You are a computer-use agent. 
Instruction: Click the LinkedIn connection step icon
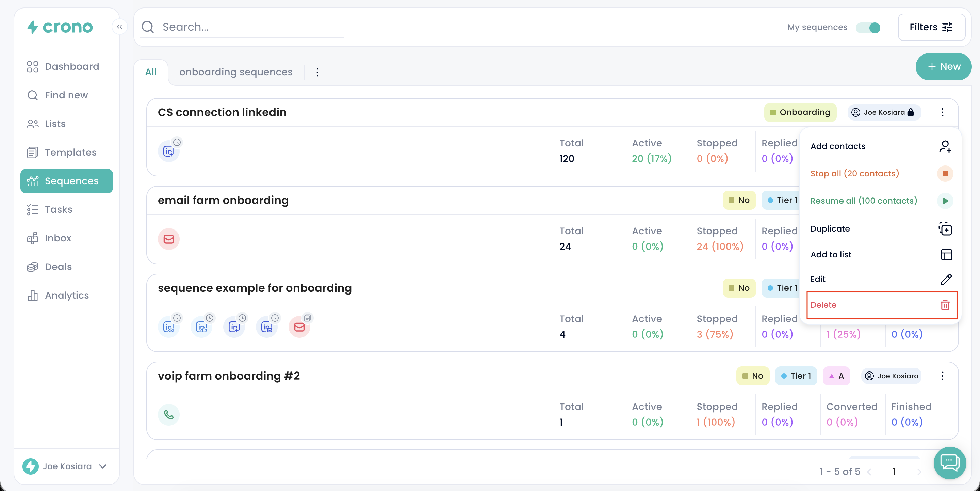[168, 152]
